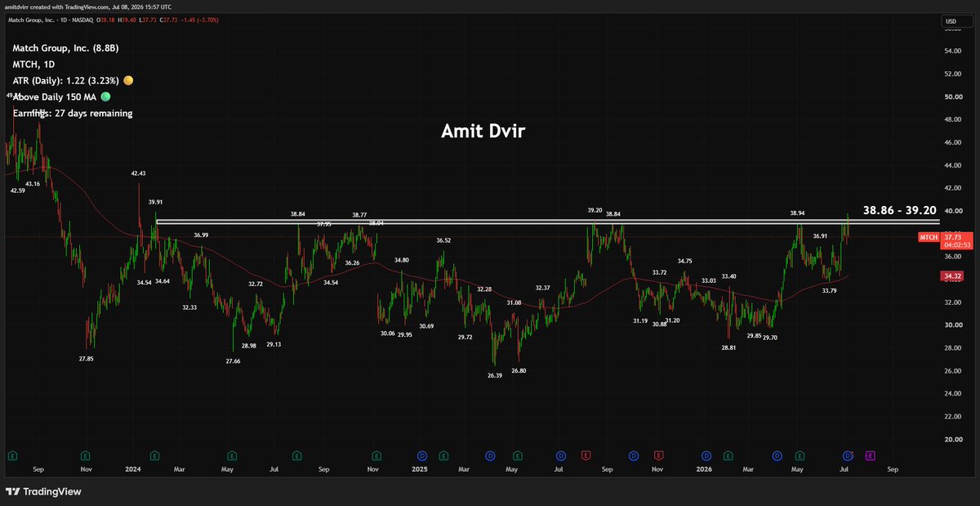The height and width of the screenshot is (506, 980).
Task: Click the 36.52 high price label
Action: (x=444, y=240)
